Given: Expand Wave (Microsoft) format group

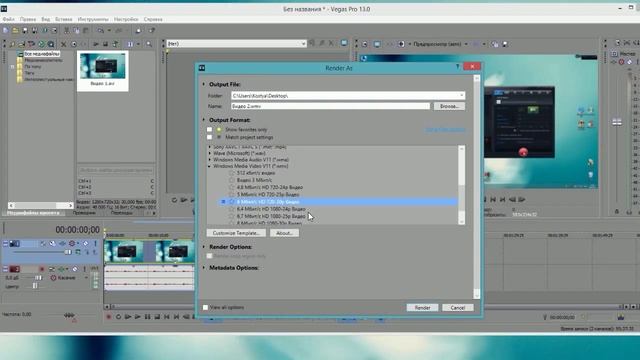Looking at the screenshot, I should tap(210, 153).
